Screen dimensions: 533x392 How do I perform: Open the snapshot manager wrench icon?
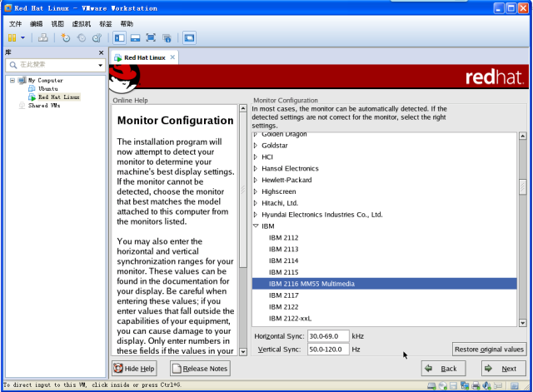point(97,37)
